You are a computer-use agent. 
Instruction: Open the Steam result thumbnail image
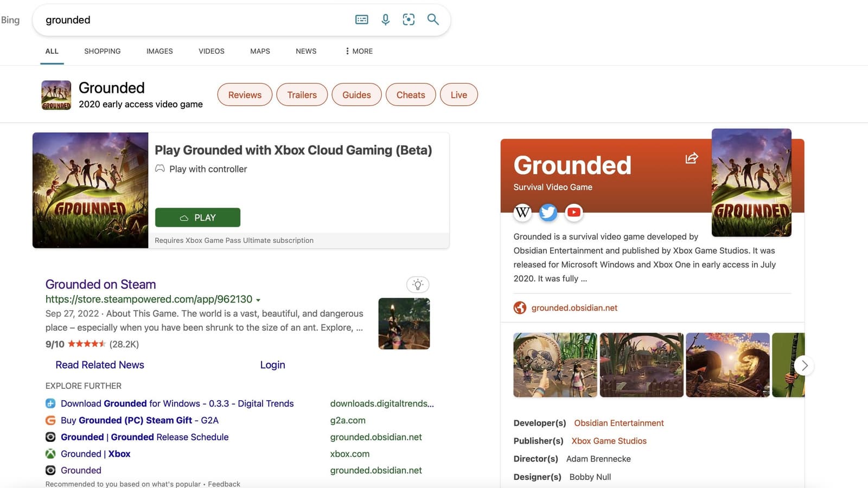[x=404, y=324]
